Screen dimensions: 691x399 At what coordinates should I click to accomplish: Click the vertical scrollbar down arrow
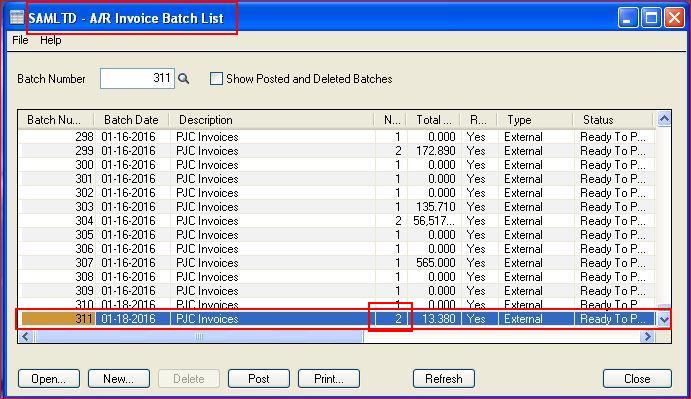tap(664, 319)
